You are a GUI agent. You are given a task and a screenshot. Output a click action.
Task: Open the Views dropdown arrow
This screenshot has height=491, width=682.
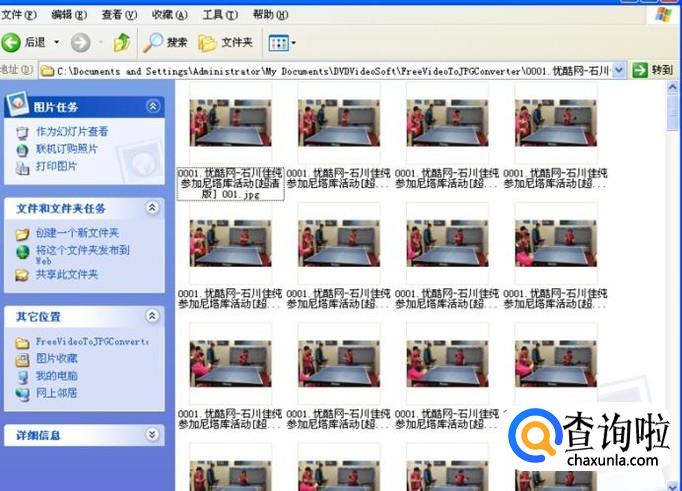[294, 43]
